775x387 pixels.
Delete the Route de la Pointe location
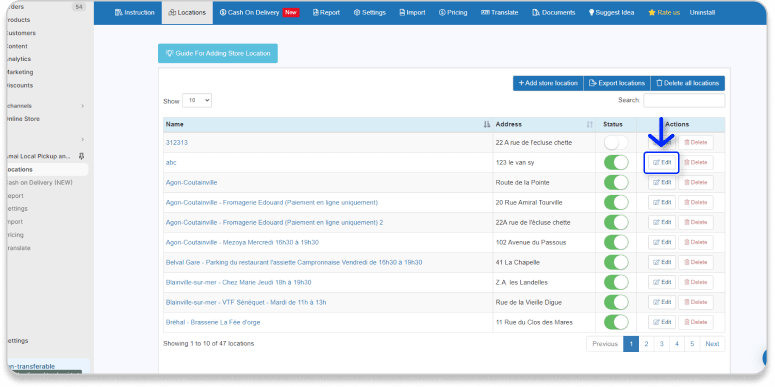[695, 182]
